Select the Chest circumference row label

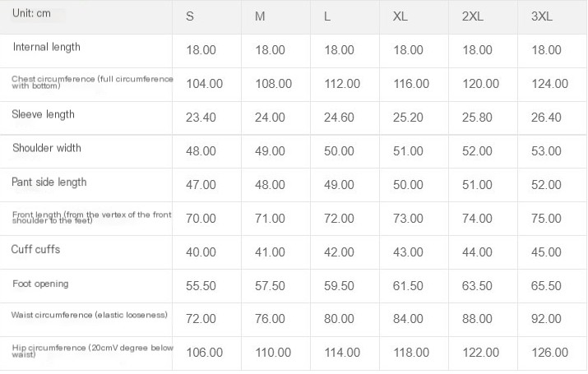click(92, 82)
